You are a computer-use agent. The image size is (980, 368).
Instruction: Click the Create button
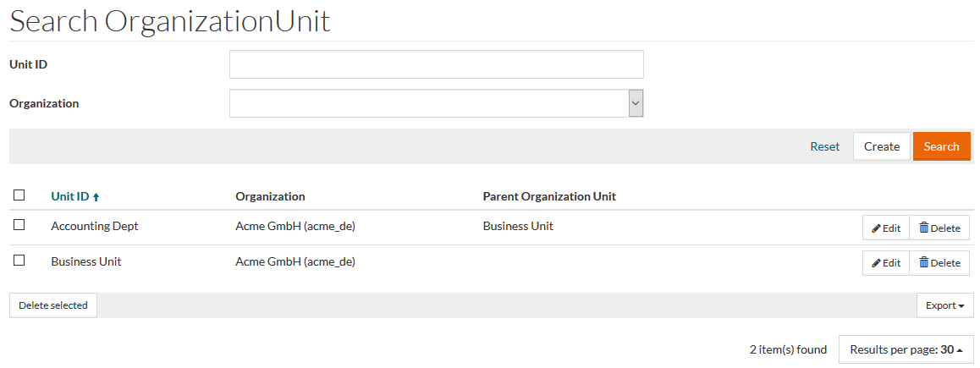coord(881,146)
